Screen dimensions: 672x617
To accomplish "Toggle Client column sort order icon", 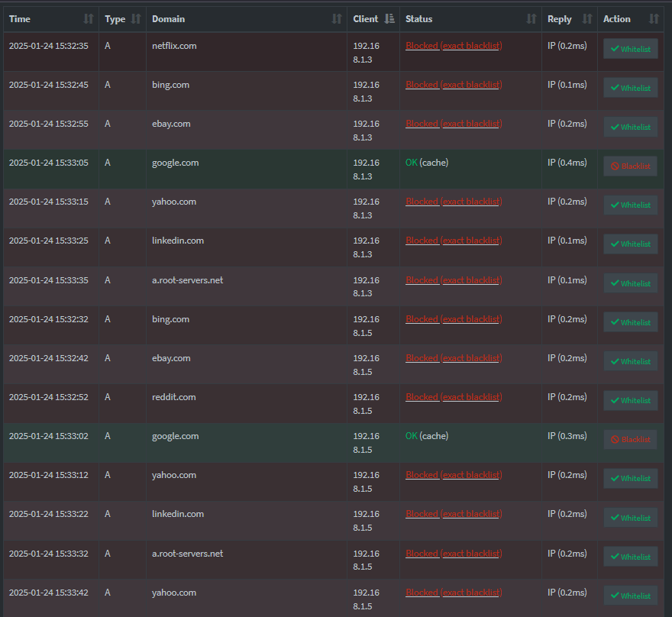I will 389,19.
